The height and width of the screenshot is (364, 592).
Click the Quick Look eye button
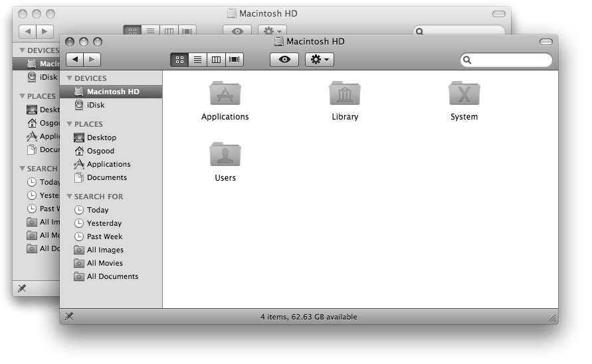(284, 60)
